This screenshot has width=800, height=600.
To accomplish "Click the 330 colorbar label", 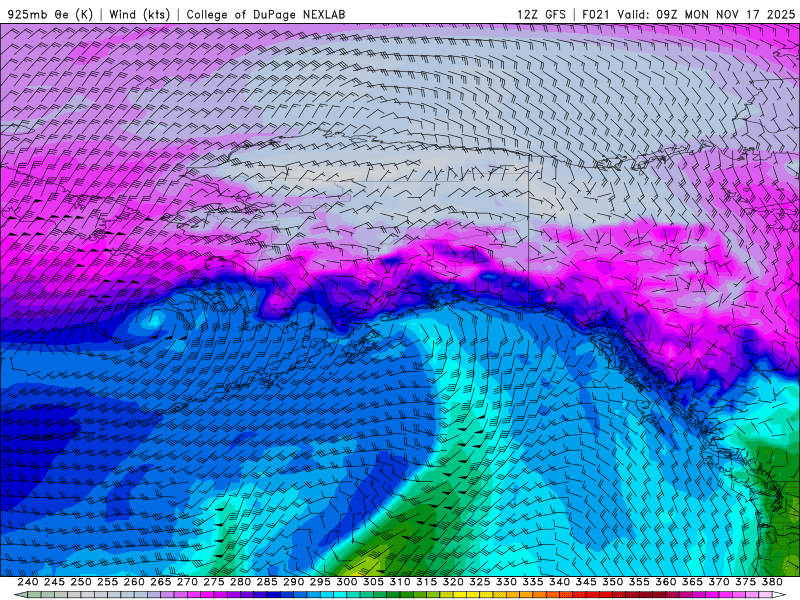I will 506,582.
